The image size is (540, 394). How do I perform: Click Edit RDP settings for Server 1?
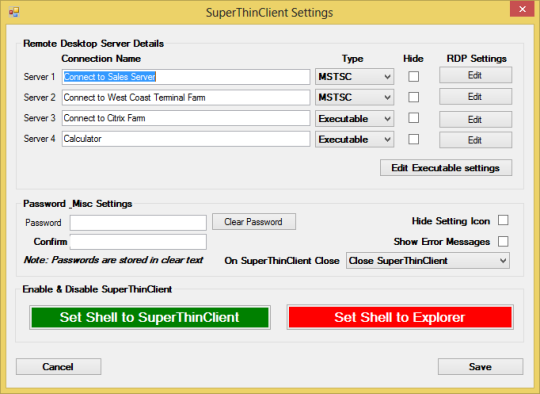click(x=475, y=75)
